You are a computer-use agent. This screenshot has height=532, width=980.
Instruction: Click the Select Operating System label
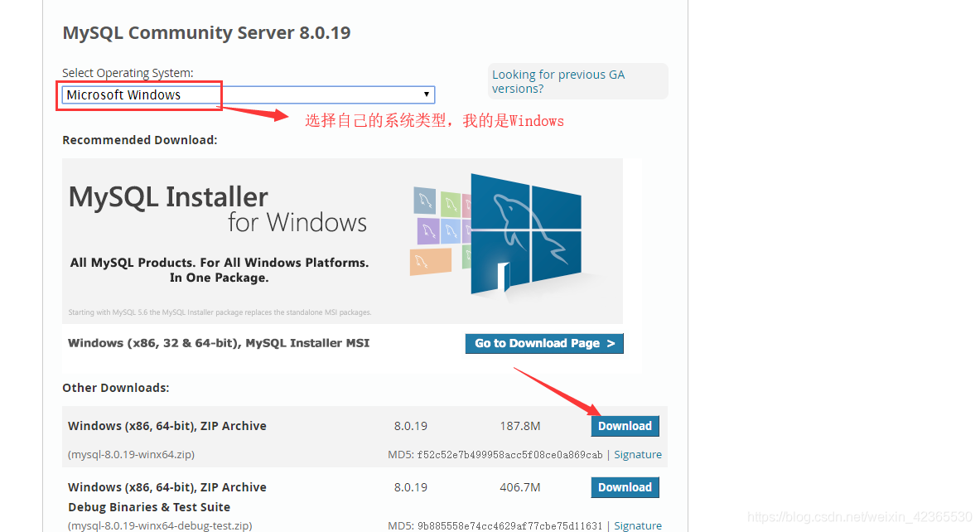point(128,73)
